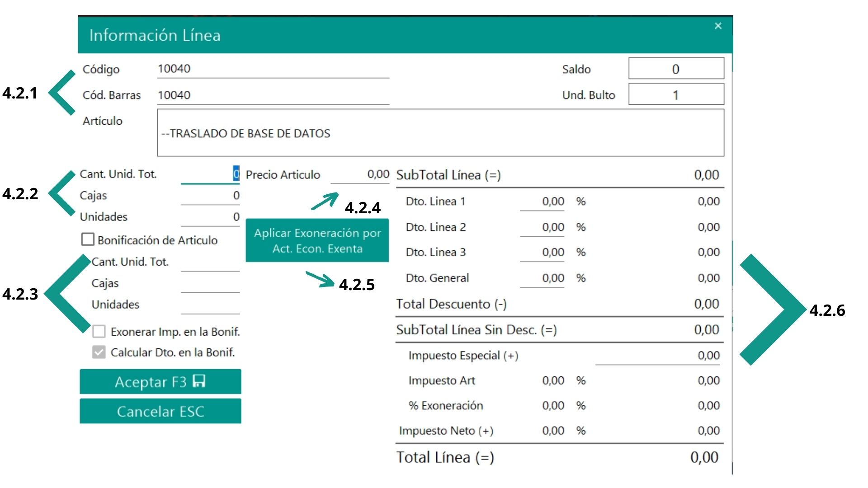Close the Información Línea dialog
868x488 pixels.
[717, 26]
